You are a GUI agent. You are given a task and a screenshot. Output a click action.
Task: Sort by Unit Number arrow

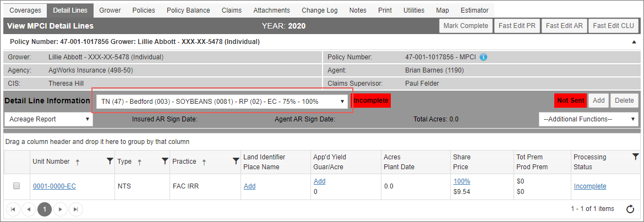[78, 162]
